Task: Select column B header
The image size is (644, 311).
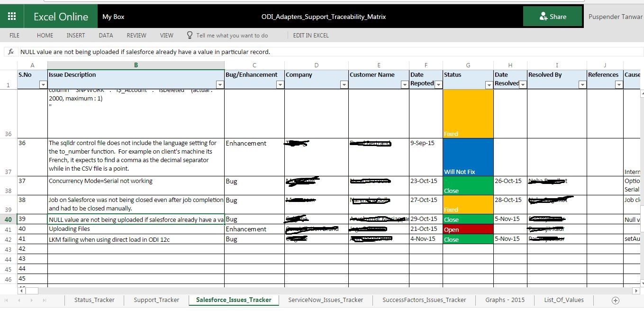Action: [x=136, y=65]
